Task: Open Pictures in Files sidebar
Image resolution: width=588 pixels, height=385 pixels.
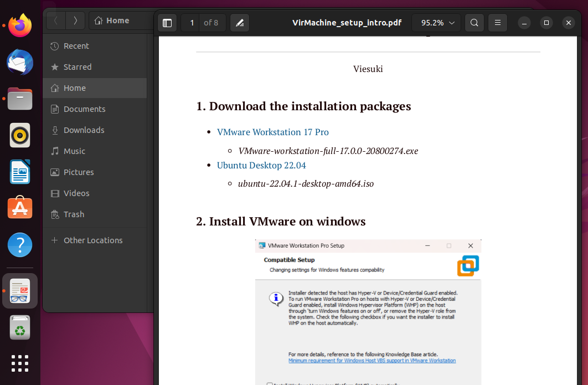Action: tap(95, 172)
